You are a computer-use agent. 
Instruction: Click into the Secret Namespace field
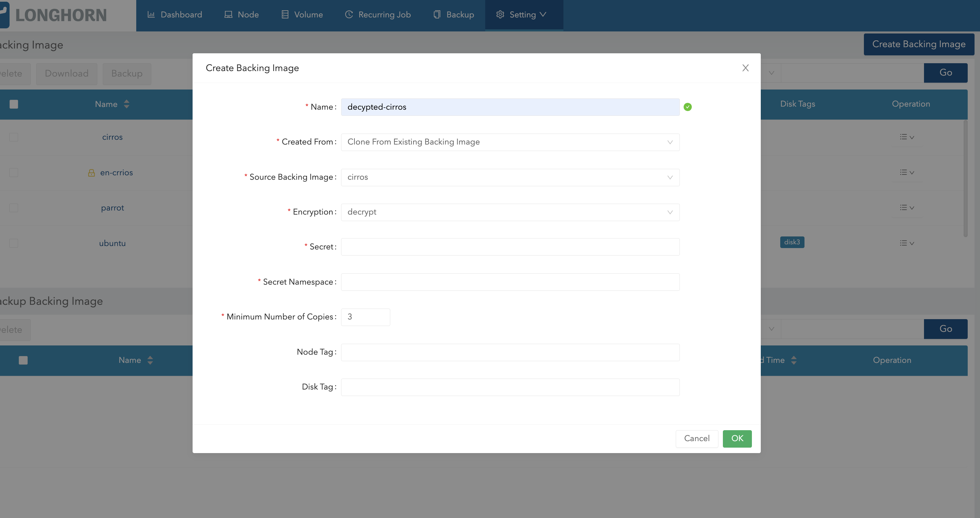click(510, 282)
